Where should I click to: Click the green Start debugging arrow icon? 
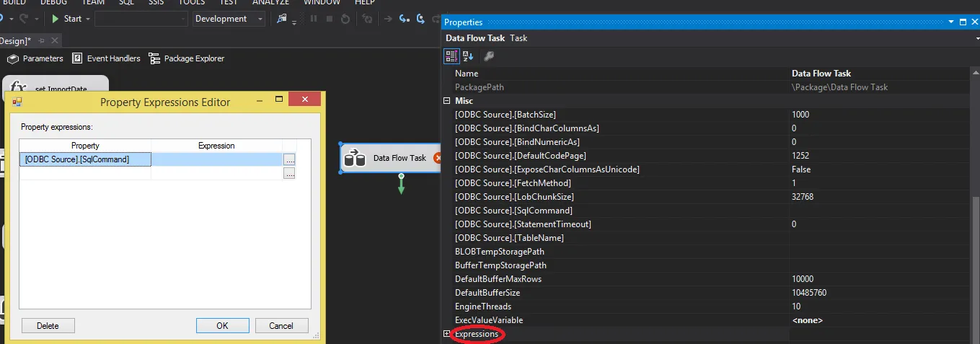pos(55,19)
